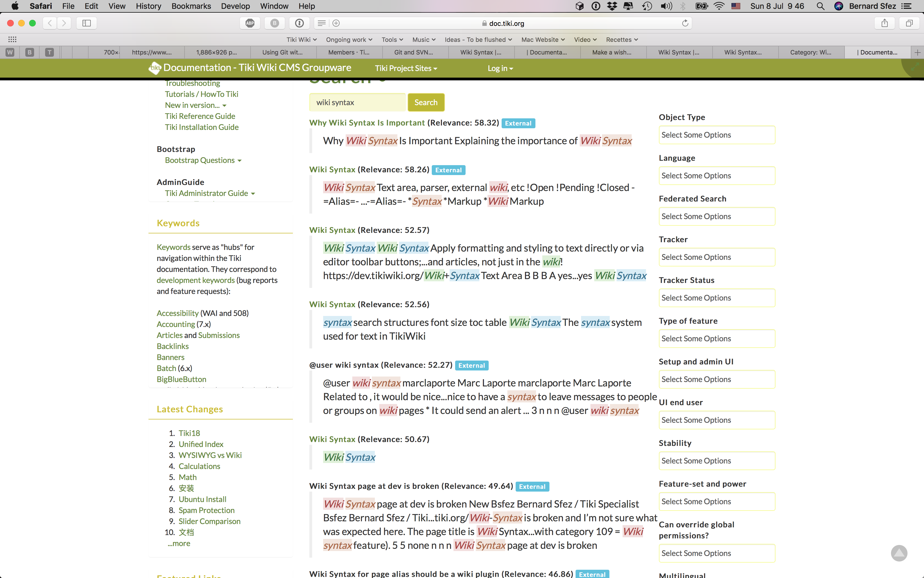Viewport: 924px width, 578px height.
Task: Click the Safari back navigation arrow
Action: tap(50, 23)
